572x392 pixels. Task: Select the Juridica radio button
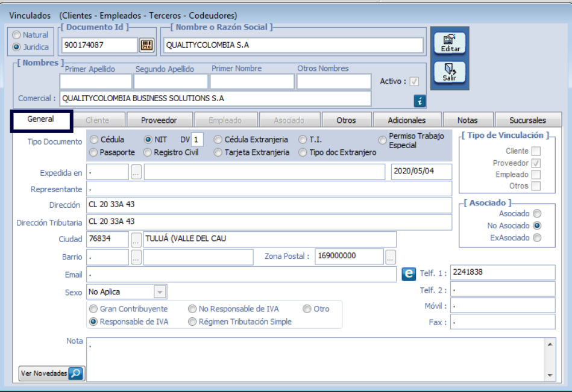[x=16, y=47]
